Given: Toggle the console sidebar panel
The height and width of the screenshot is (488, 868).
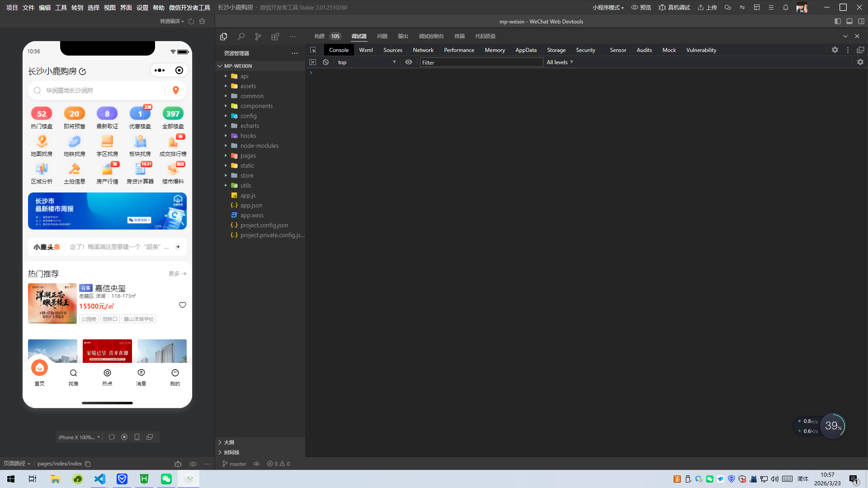Looking at the screenshot, I should 312,62.
